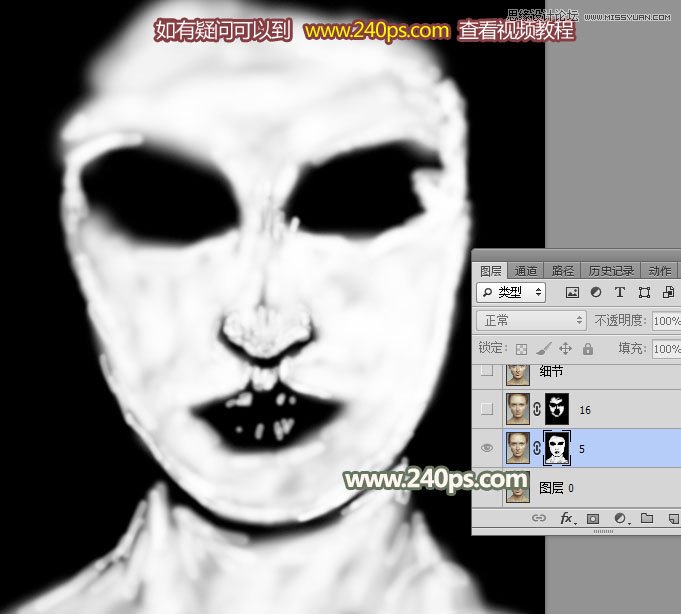Lock position move icon
The width and height of the screenshot is (681, 614).
pyautogui.click(x=565, y=348)
